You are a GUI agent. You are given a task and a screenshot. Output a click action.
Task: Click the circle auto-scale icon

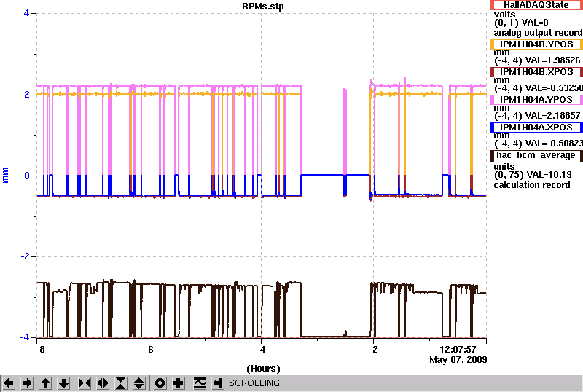tap(160, 383)
